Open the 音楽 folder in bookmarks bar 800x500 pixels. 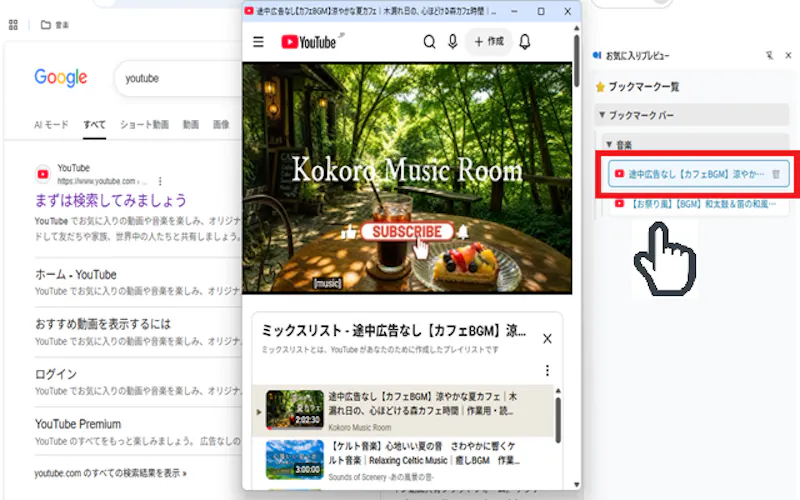click(55, 24)
